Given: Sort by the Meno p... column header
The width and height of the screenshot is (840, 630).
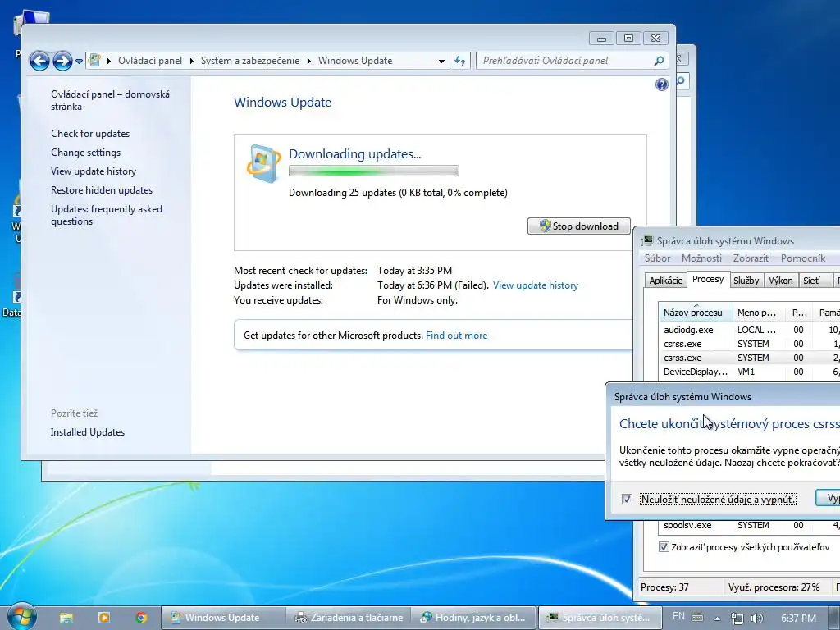Looking at the screenshot, I should [x=758, y=313].
